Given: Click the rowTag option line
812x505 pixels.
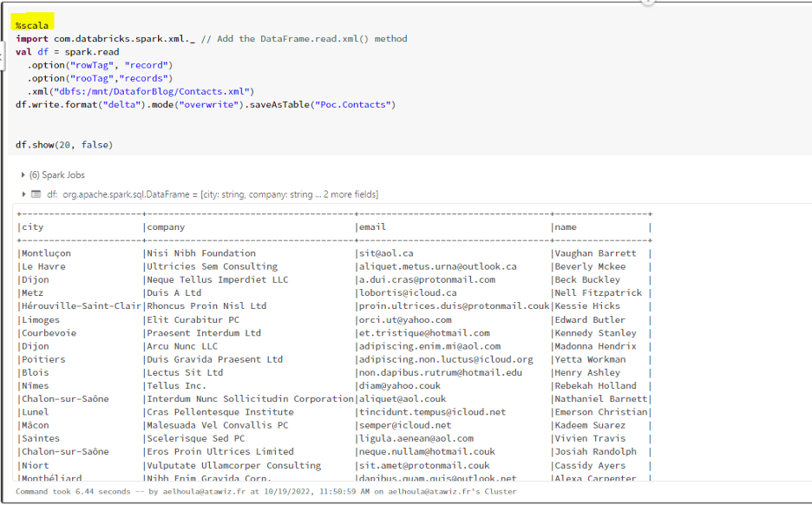Looking at the screenshot, I should (x=101, y=65).
